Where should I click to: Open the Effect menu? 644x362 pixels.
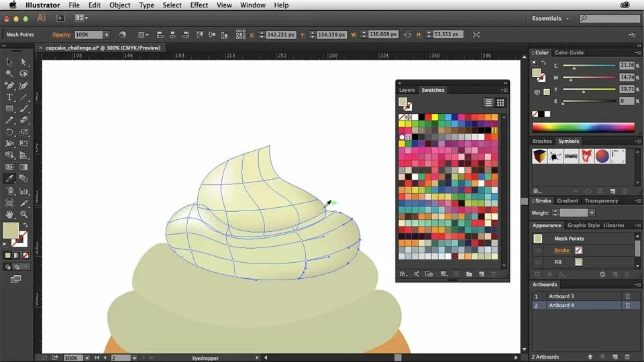pyautogui.click(x=199, y=5)
